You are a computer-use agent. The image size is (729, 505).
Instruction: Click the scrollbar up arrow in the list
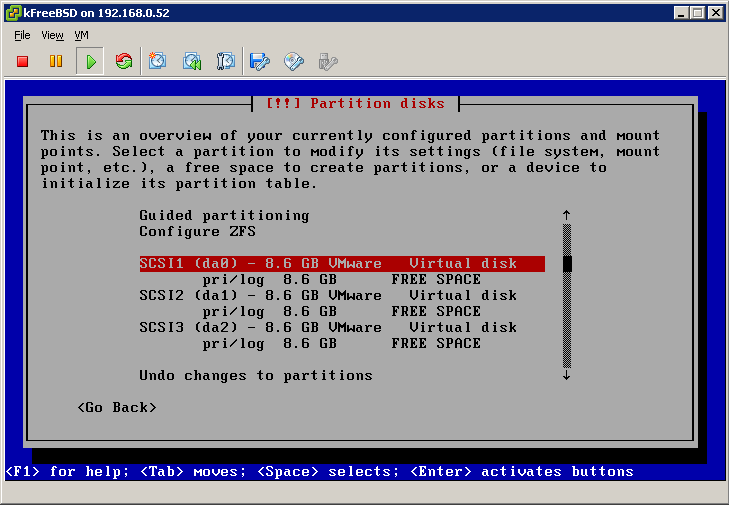566,215
